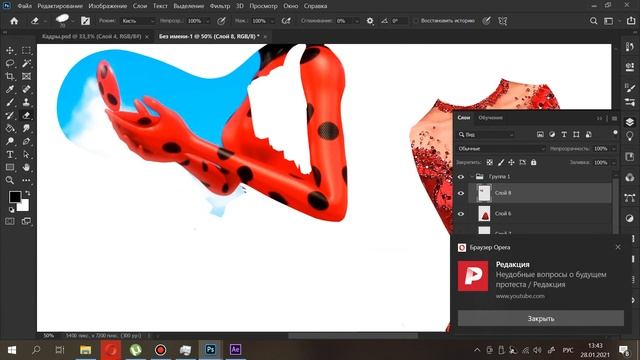Select the Eraser tool in the toolbox
This screenshot has width=640, height=360.
coord(26,116)
